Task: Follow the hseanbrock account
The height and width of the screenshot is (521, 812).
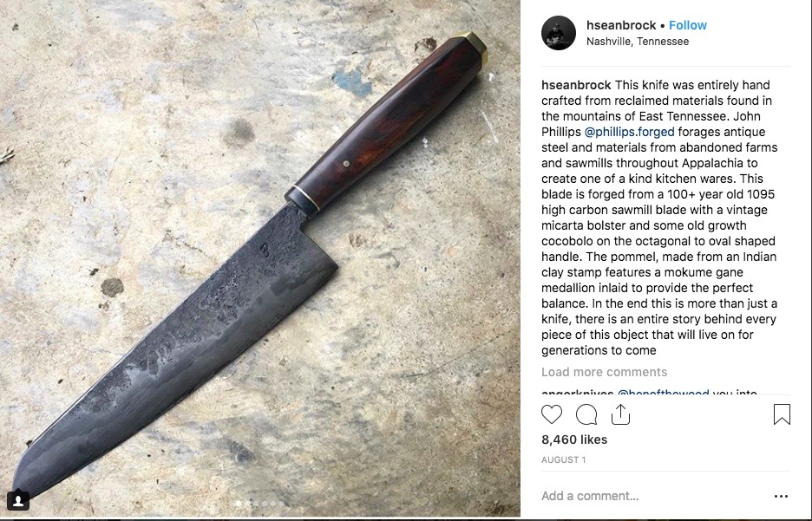Action: click(x=688, y=25)
